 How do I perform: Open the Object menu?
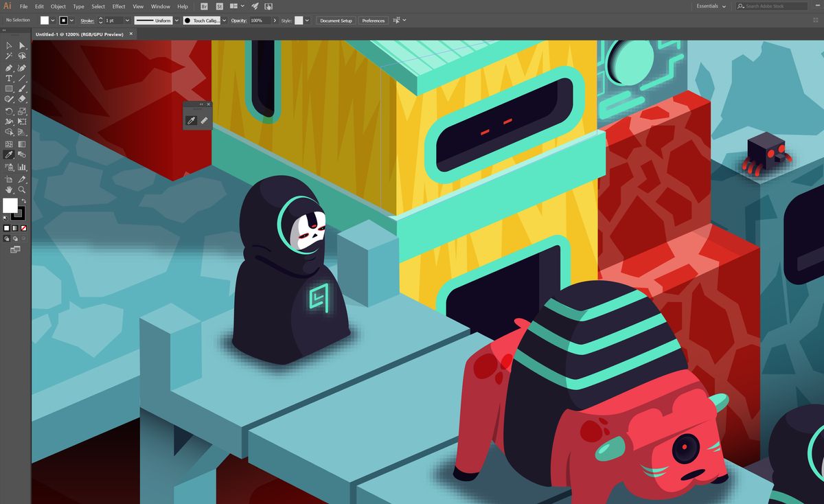[x=58, y=6]
